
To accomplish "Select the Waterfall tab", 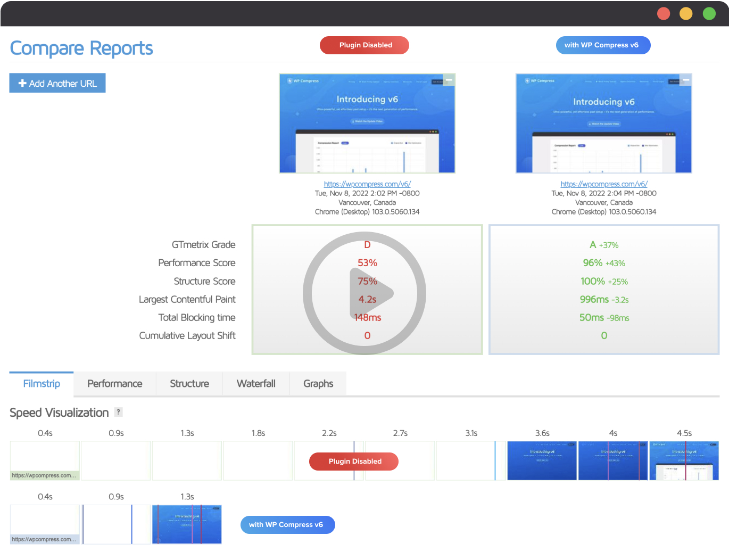I will click(x=256, y=384).
